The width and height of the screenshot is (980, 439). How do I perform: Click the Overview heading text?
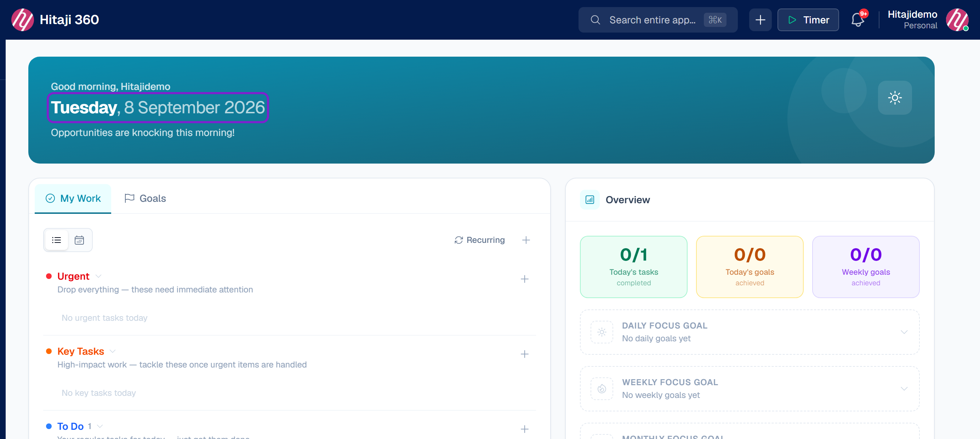point(627,200)
